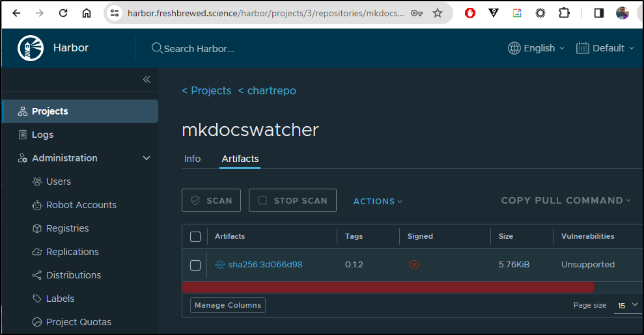Click the globe language icon
644x335 pixels.
(x=514, y=48)
